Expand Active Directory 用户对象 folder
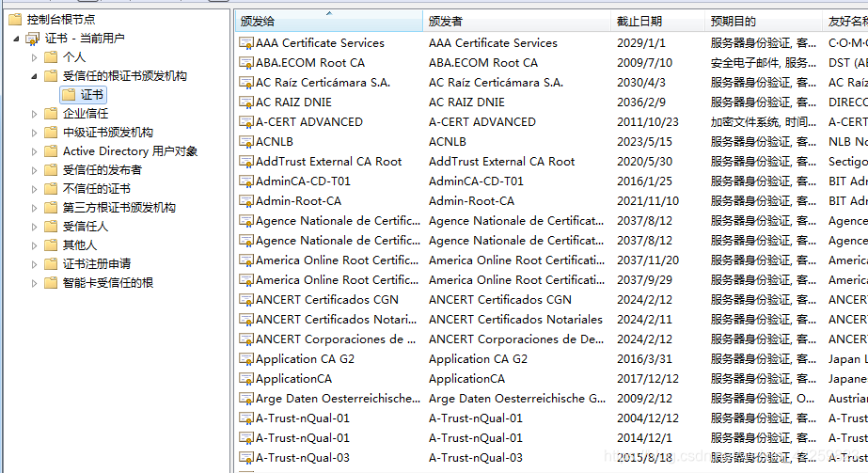868x473 pixels. click(x=34, y=151)
